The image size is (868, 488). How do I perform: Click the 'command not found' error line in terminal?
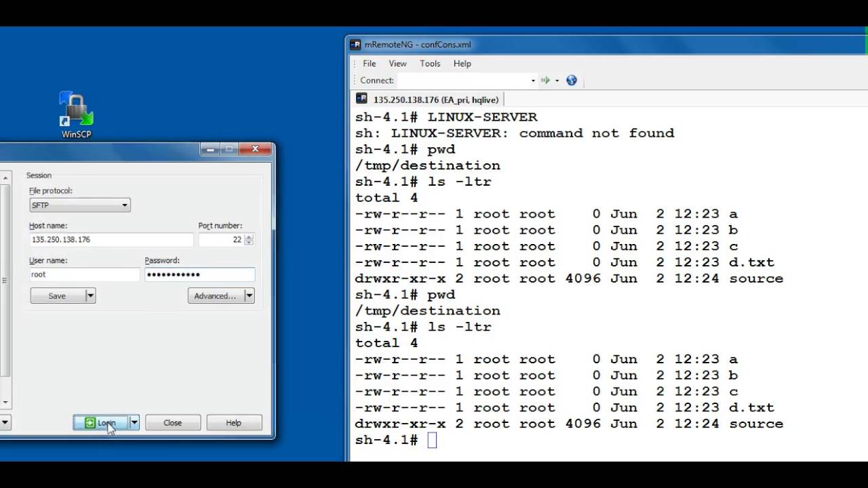click(515, 134)
